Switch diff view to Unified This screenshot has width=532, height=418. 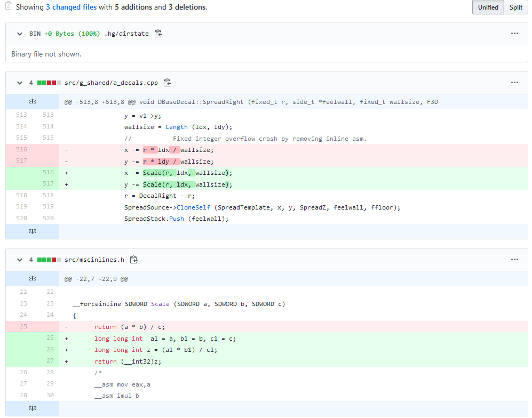coord(488,7)
